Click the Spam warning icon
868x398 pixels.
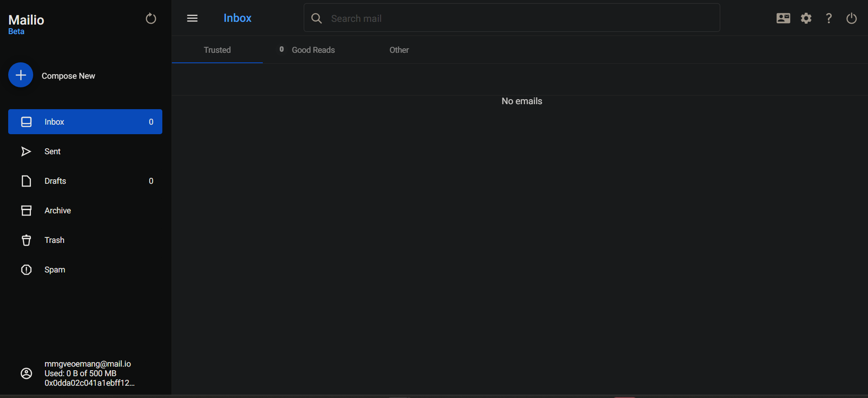[26, 270]
